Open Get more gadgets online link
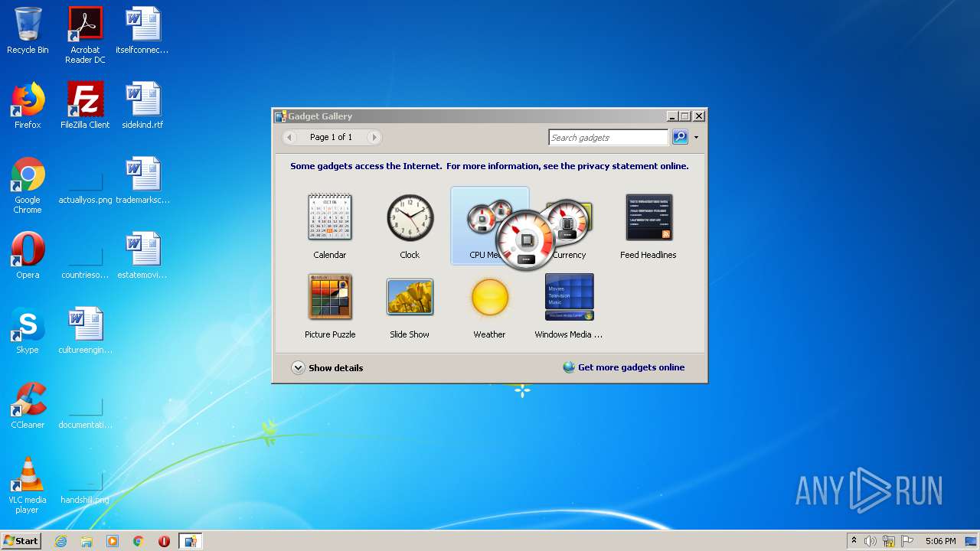Viewport: 980px width, 551px height. coord(623,367)
